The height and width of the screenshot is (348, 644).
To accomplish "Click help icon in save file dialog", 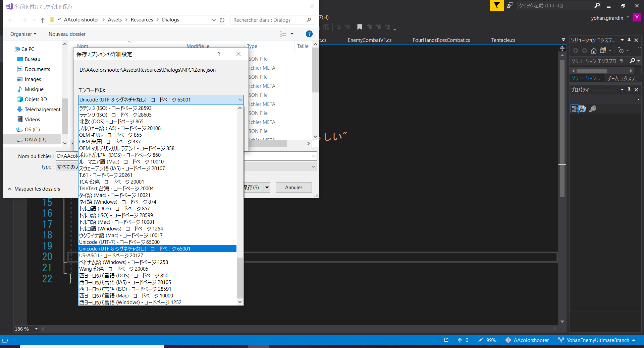I will (x=309, y=34).
